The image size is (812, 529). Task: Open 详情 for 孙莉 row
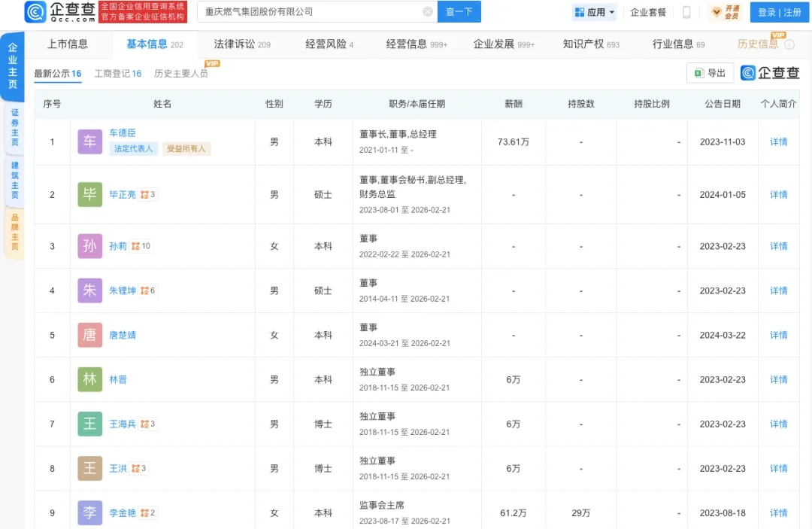click(778, 246)
